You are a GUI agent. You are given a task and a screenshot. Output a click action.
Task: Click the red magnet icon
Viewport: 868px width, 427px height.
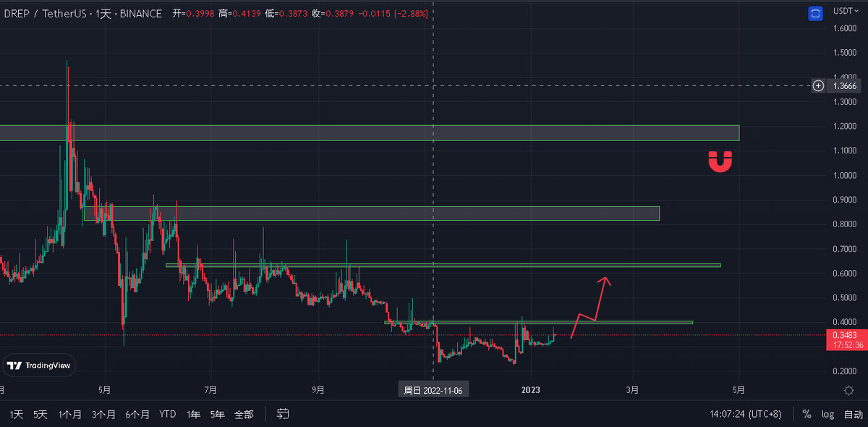(x=720, y=161)
